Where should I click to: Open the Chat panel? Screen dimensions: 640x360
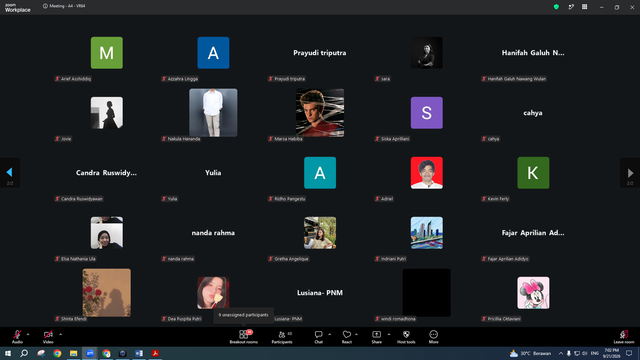318,337
